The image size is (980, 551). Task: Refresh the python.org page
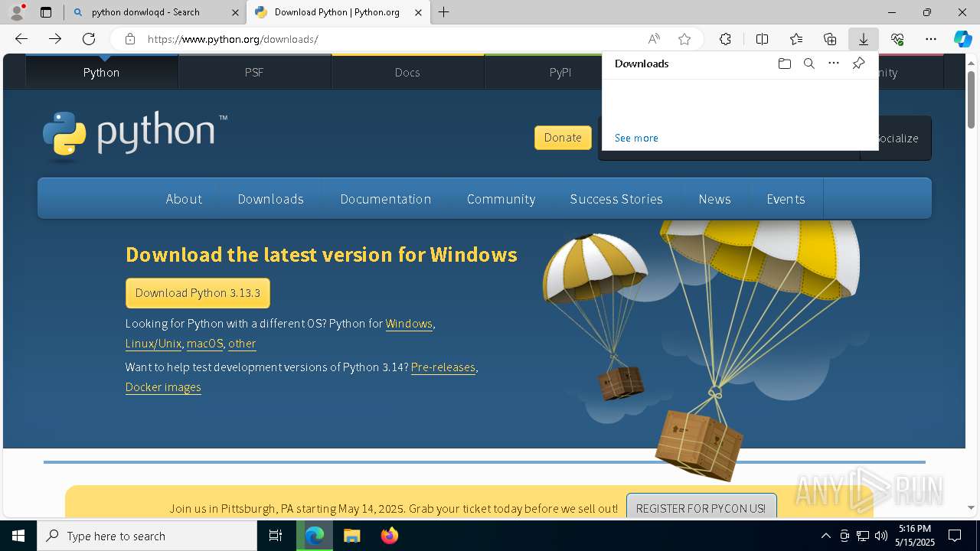pos(89,39)
